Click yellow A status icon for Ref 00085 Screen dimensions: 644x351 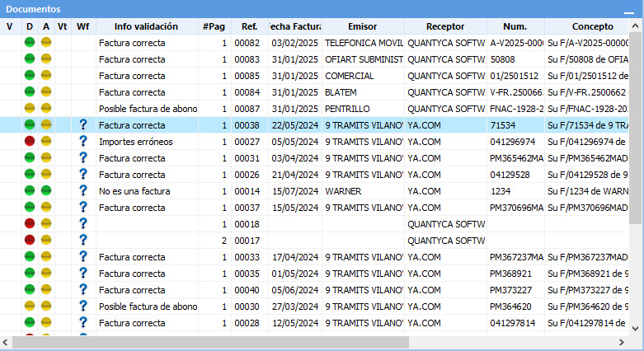click(46, 75)
